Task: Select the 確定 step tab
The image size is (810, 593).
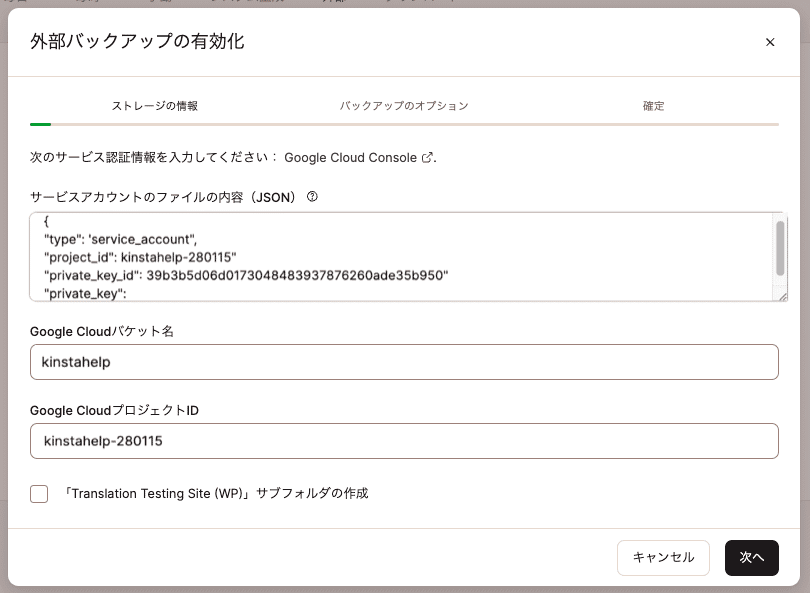Action: 652,105
